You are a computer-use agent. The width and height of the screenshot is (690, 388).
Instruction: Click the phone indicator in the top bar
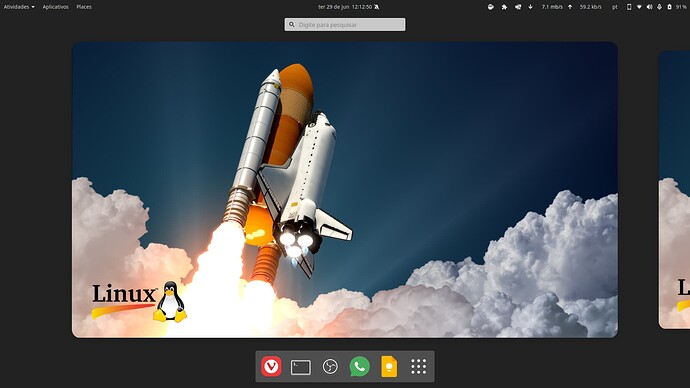(x=629, y=7)
